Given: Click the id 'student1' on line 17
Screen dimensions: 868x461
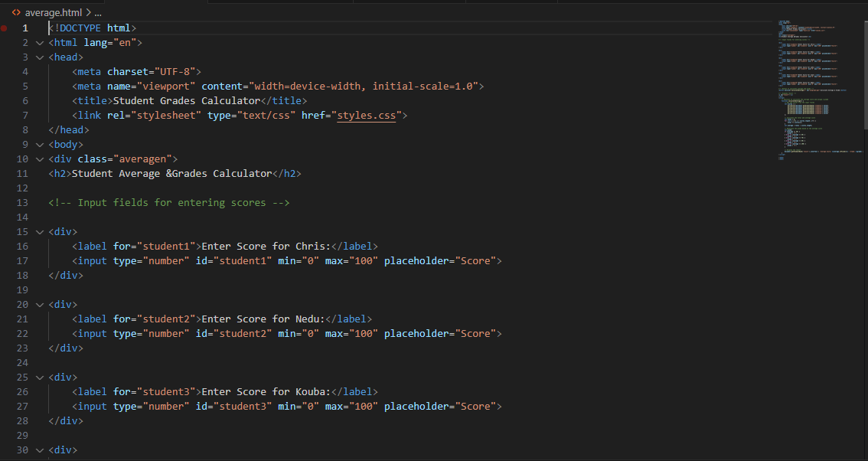Looking at the screenshot, I should click(x=243, y=261).
